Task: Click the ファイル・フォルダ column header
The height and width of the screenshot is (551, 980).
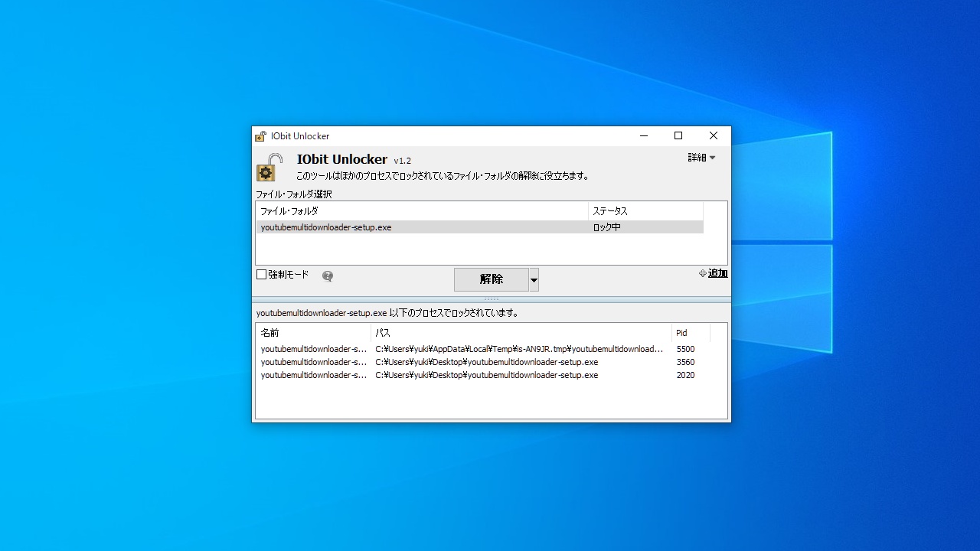Action: (x=422, y=211)
